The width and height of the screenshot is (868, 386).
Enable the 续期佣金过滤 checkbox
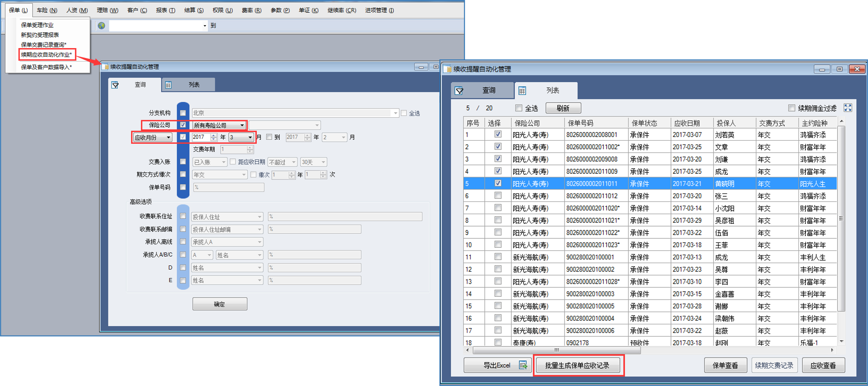(791, 108)
